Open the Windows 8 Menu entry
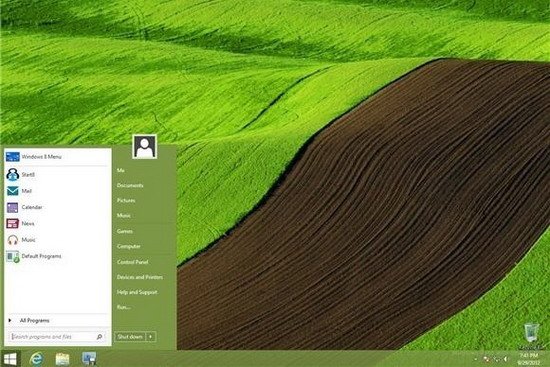 [57, 157]
